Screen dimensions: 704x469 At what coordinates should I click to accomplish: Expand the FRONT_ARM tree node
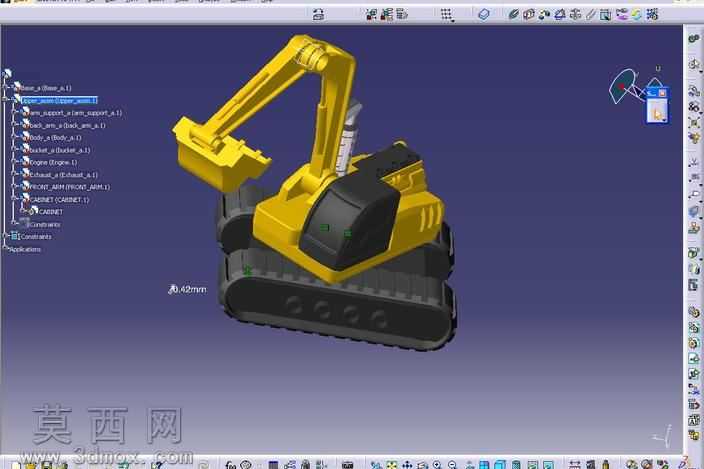[15, 186]
